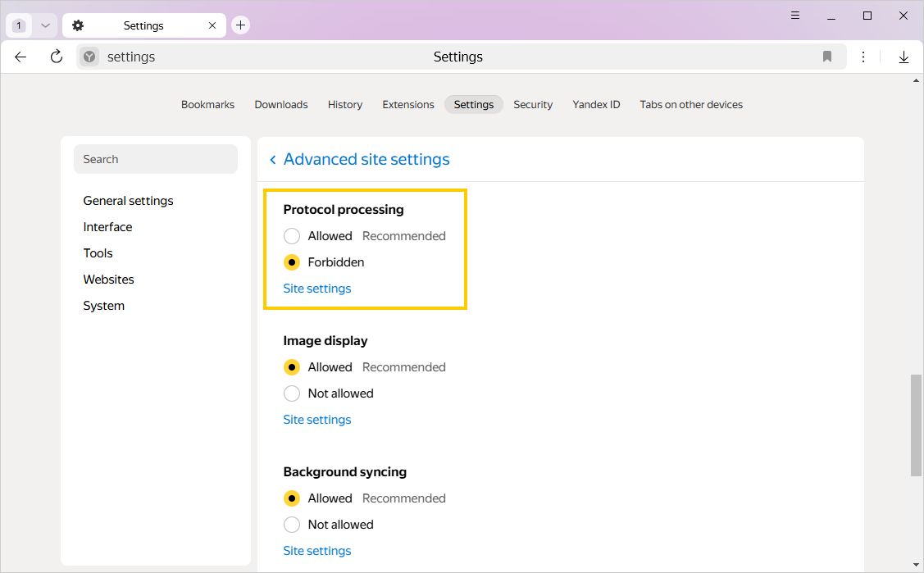The image size is (924, 573).
Task: Open Websites in the settings sidebar
Action: (x=108, y=280)
